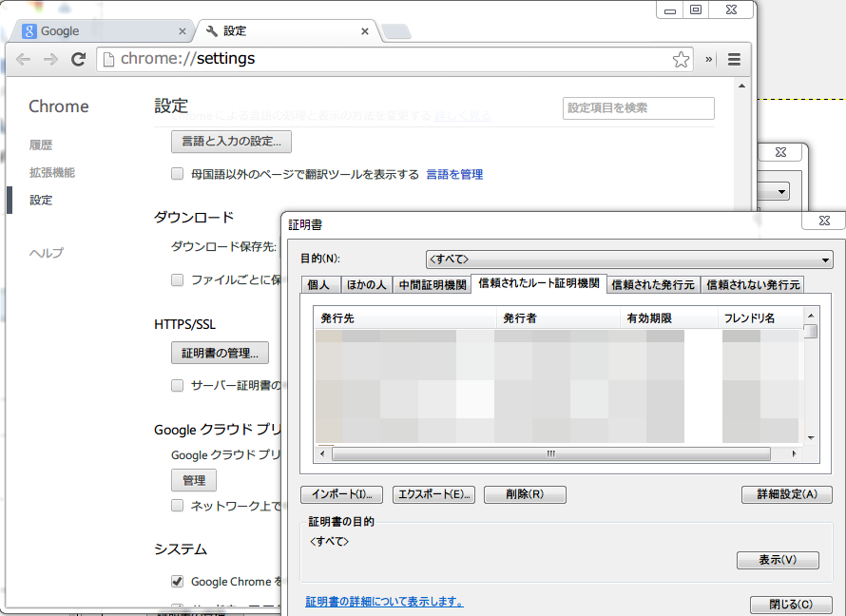Click the horizontal scrollbar right arrow
The height and width of the screenshot is (616, 846).
coord(795,454)
